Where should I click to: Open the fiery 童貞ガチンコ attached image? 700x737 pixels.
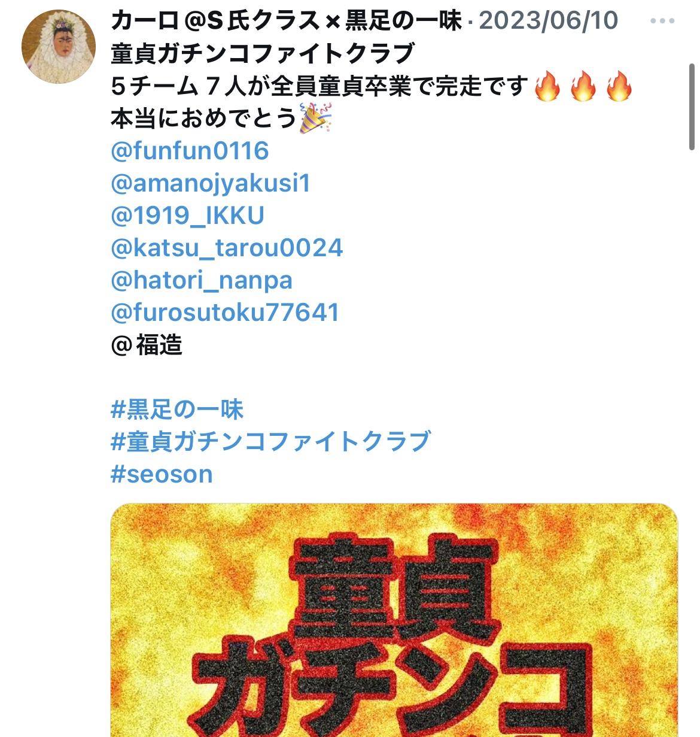click(394, 620)
